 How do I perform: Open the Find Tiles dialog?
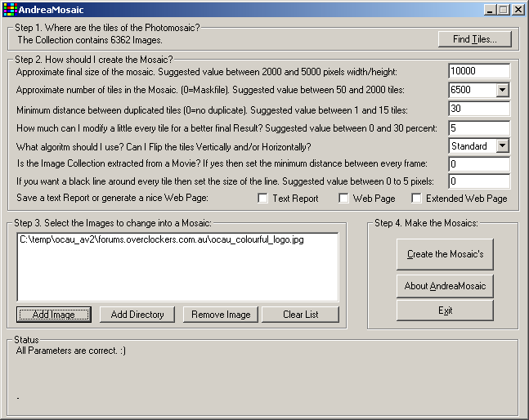tap(475, 39)
